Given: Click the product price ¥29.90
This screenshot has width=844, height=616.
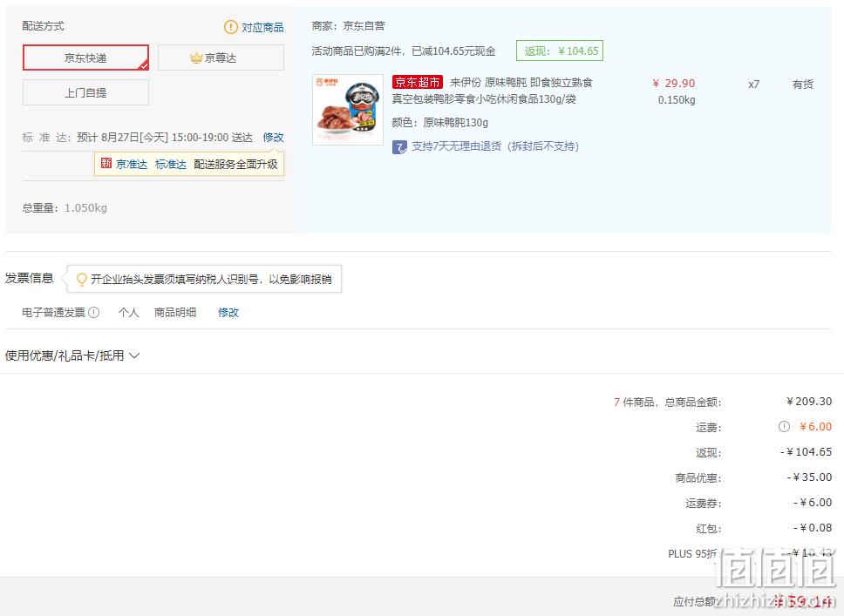Looking at the screenshot, I should tap(673, 84).
